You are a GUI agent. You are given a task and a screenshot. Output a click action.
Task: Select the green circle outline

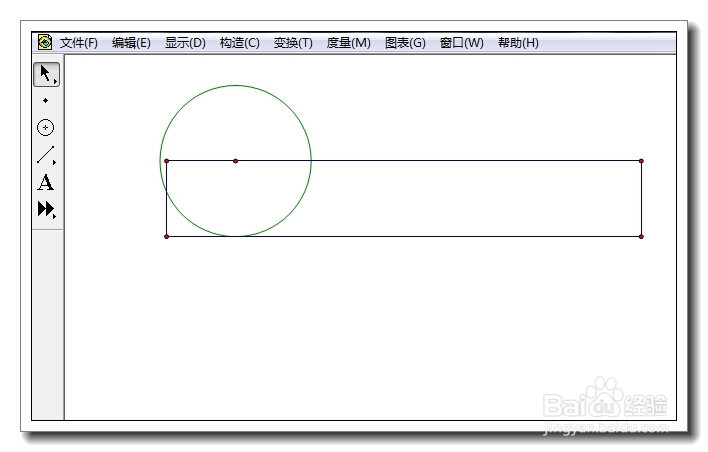tap(235, 85)
